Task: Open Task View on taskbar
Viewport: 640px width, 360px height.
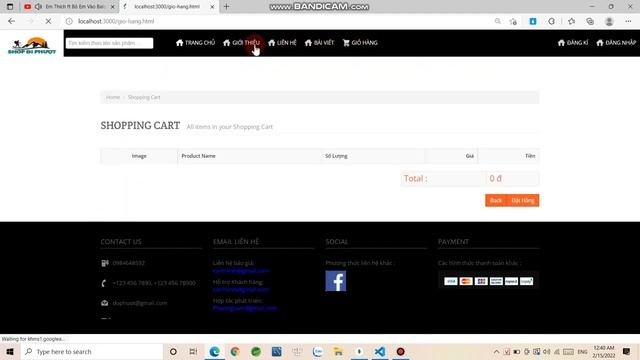Action: coord(193,351)
